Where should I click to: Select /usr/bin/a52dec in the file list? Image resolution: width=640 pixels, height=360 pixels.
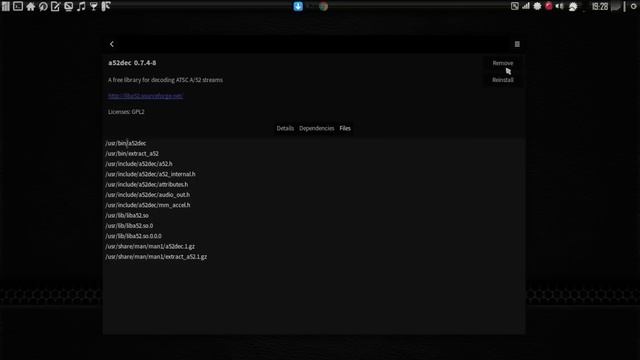click(126, 143)
